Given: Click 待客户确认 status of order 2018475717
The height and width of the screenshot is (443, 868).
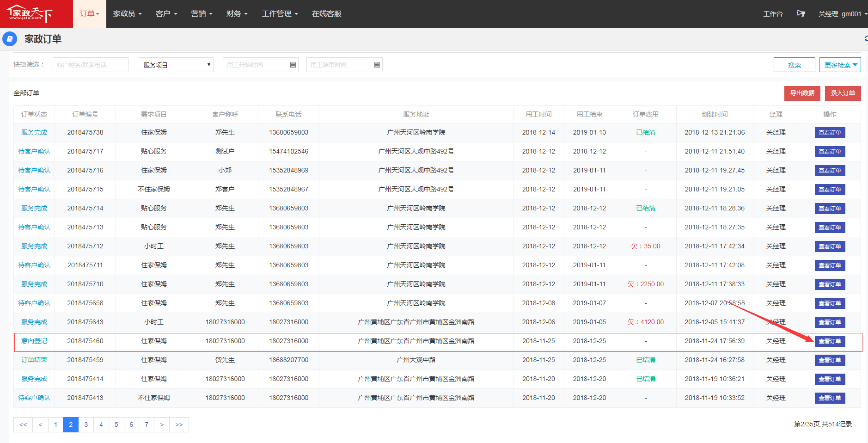Looking at the screenshot, I should point(34,151).
